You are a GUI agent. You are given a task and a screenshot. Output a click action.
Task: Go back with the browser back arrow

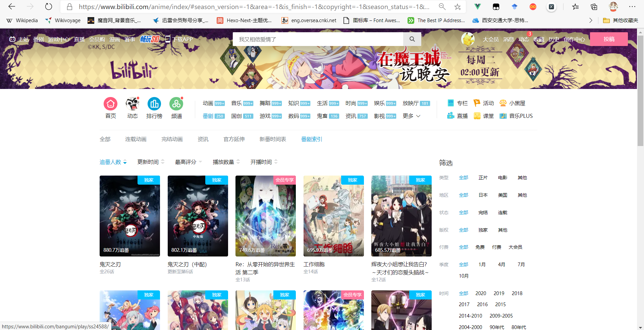(x=12, y=6)
